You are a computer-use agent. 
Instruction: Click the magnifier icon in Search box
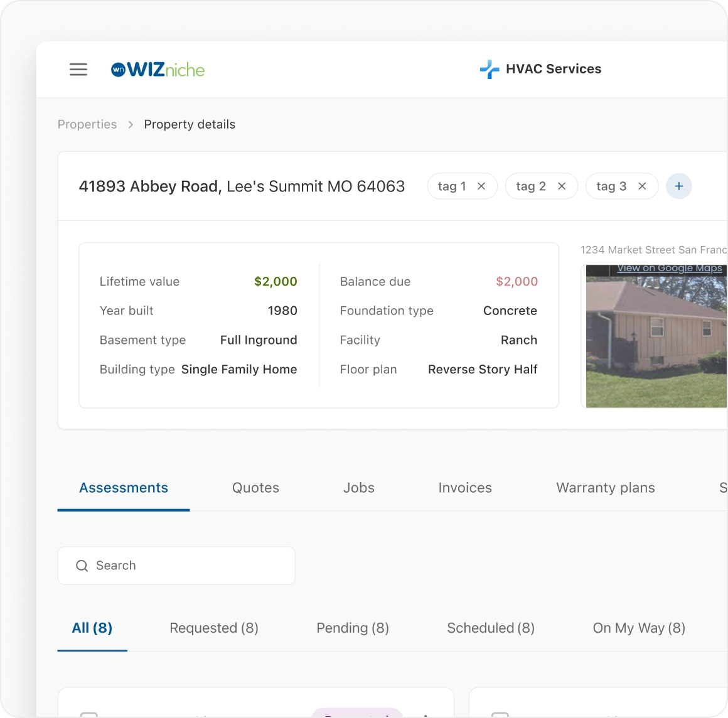pos(82,566)
